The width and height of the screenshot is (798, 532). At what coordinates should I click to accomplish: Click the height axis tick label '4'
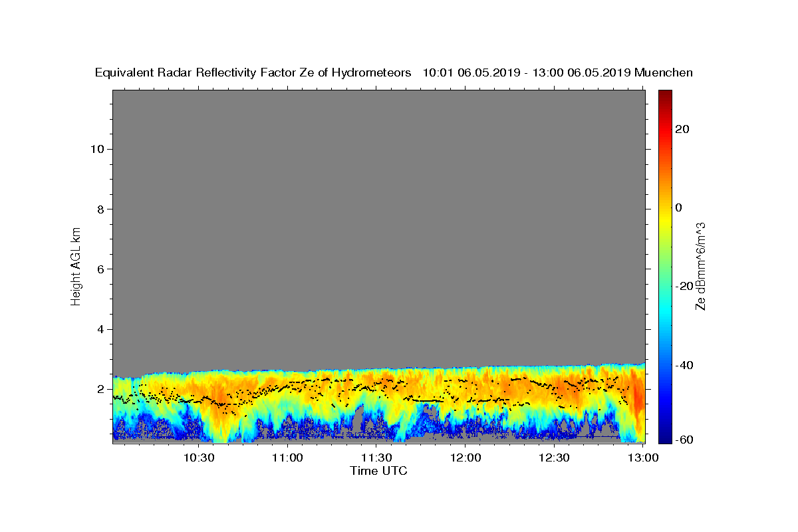coord(99,329)
